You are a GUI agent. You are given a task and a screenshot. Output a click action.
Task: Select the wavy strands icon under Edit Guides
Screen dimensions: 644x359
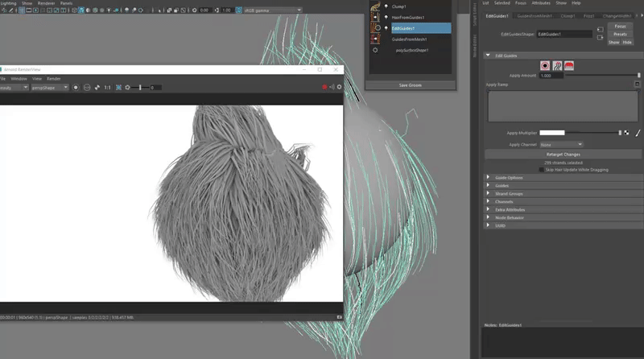coord(557,66)
